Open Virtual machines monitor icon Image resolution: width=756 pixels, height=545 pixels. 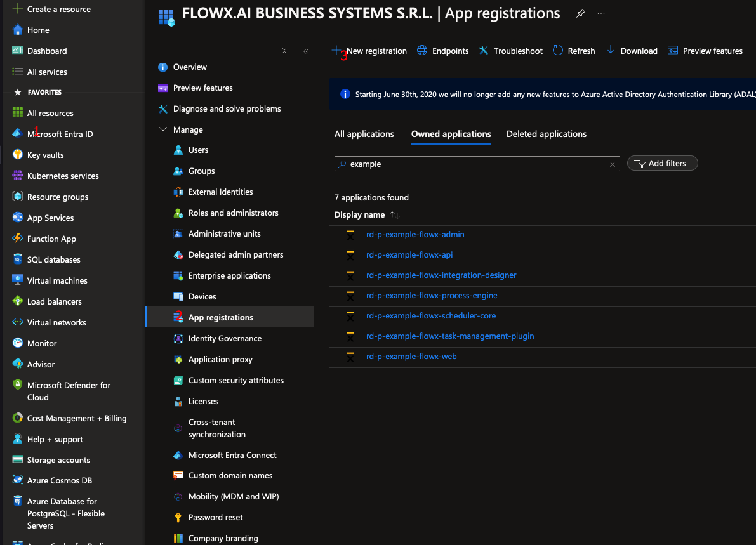(x=17, y=280)
